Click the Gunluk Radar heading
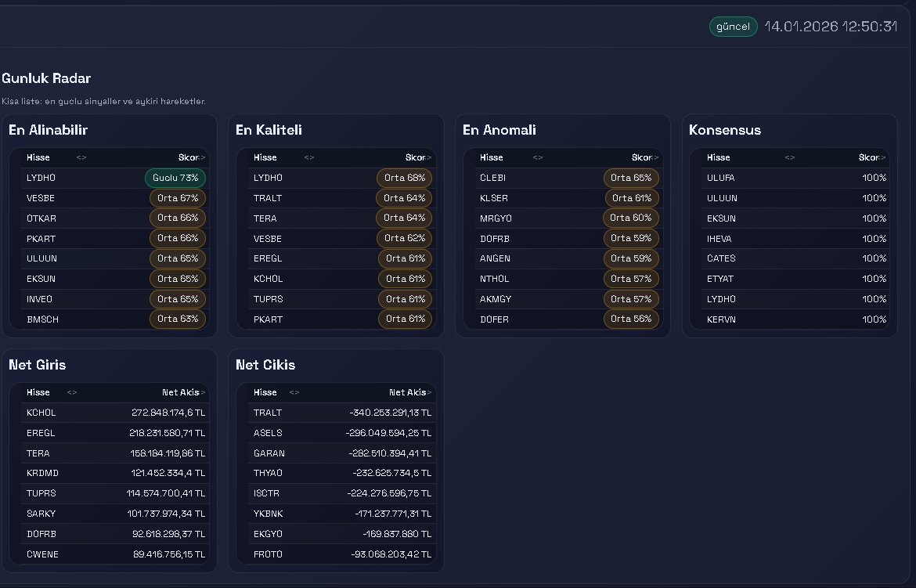The width and height of the screenshot is (916, 588). coord(46,78)
